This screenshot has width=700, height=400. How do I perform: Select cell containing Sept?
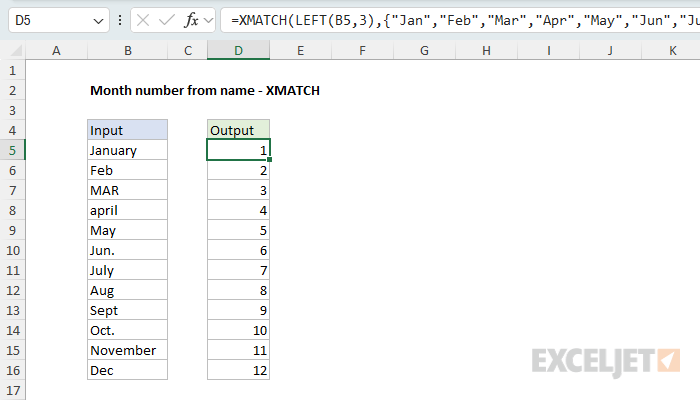(x=128, y=310)
